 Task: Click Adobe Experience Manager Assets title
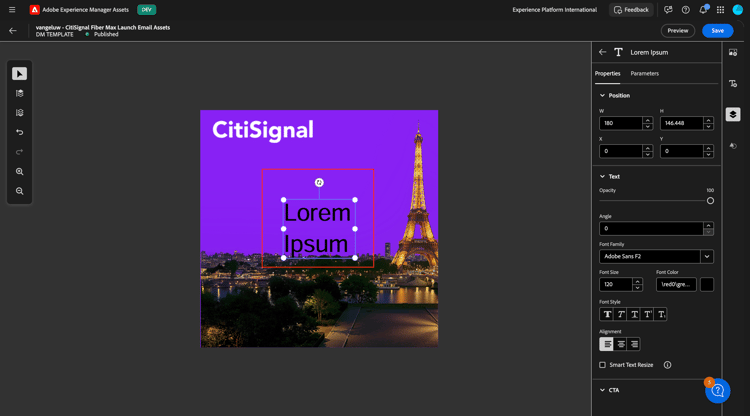[x=86, y=10]
